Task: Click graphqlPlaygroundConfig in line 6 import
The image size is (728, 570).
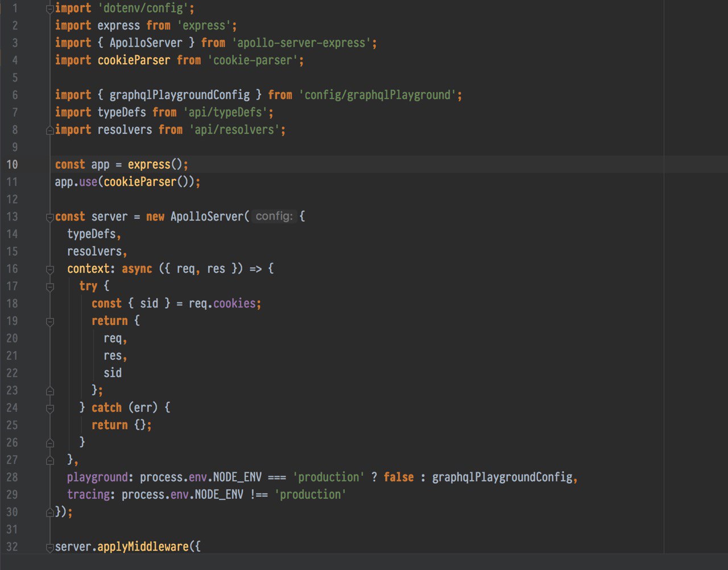Action: click(x=180, y=95)
